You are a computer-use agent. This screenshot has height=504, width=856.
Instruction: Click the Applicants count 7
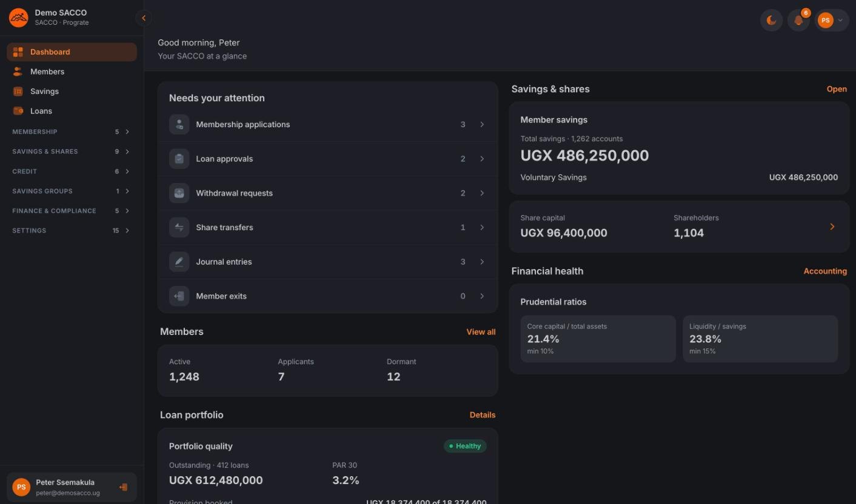pos(281,377)
